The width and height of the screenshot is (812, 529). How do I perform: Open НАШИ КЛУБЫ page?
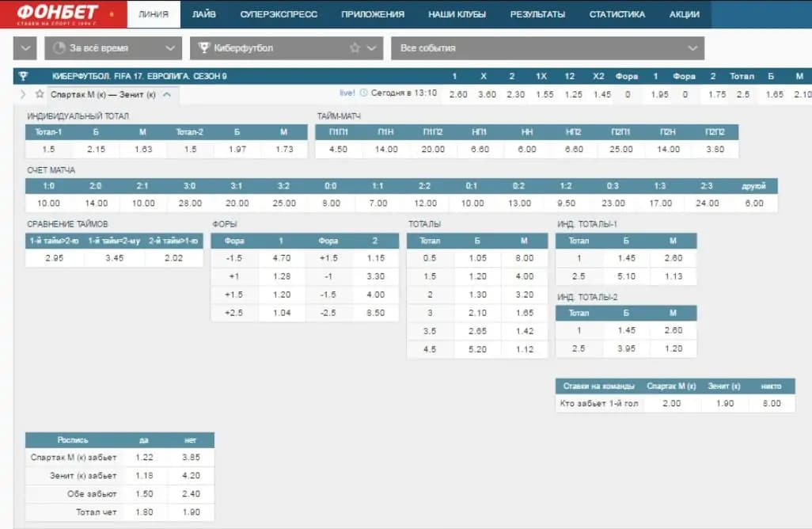coord(457,14)
